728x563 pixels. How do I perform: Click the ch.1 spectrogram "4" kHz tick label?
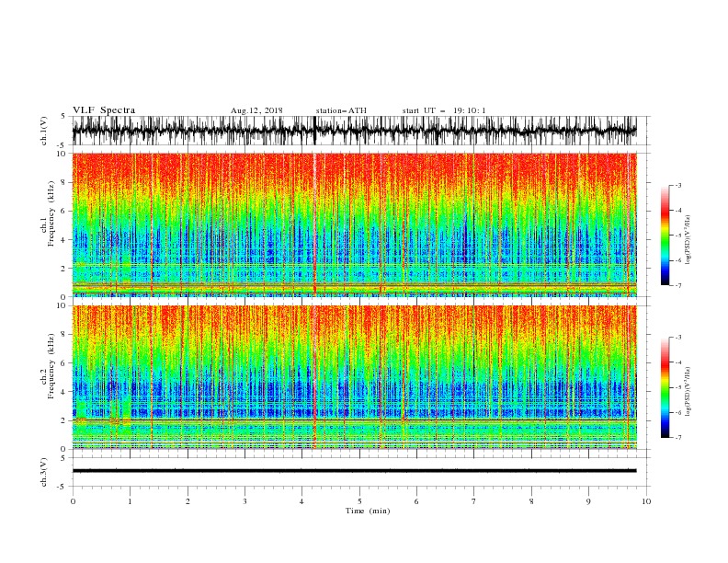(x=64, y=240)
